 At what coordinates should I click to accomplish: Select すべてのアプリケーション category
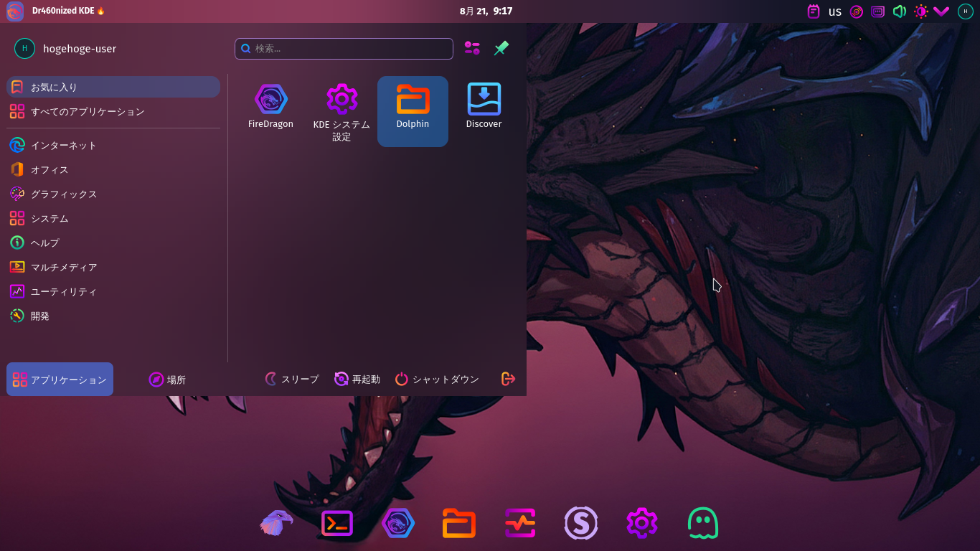[x=113, y=111]
